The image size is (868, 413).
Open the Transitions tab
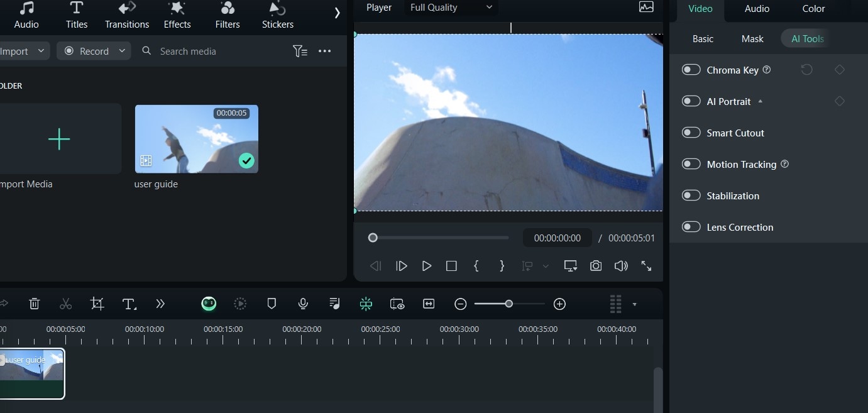click(x=127, y=16)
